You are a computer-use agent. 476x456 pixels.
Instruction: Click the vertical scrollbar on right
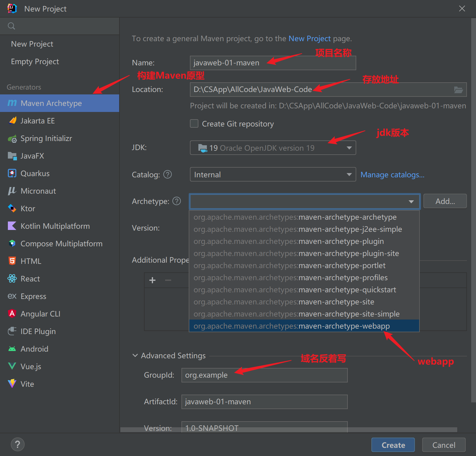pos(473,210)
